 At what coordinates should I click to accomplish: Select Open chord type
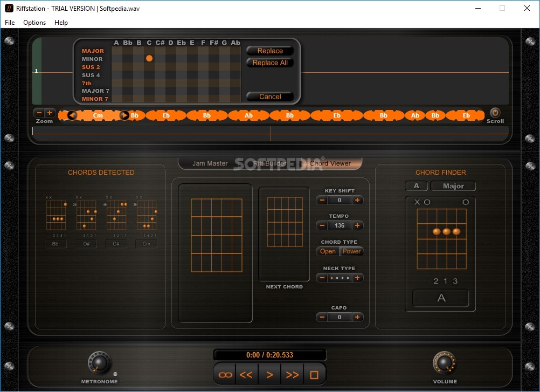pyautogui.click(x=328, y=251)
